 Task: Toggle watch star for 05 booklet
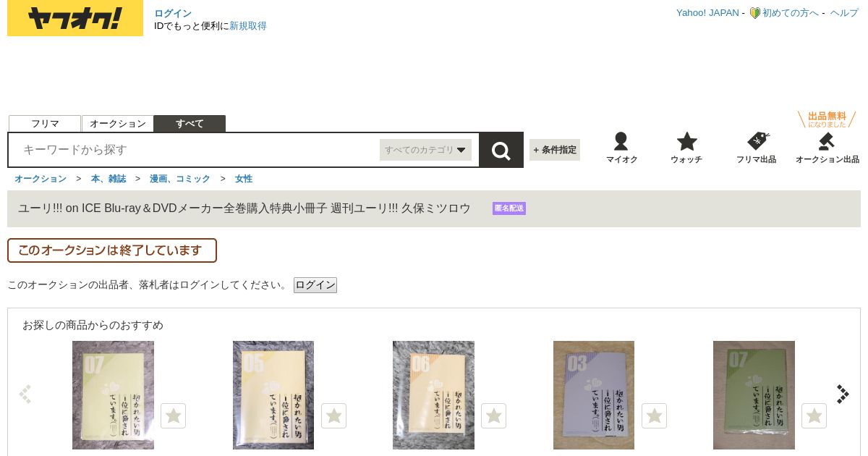[x=333, y=416]
